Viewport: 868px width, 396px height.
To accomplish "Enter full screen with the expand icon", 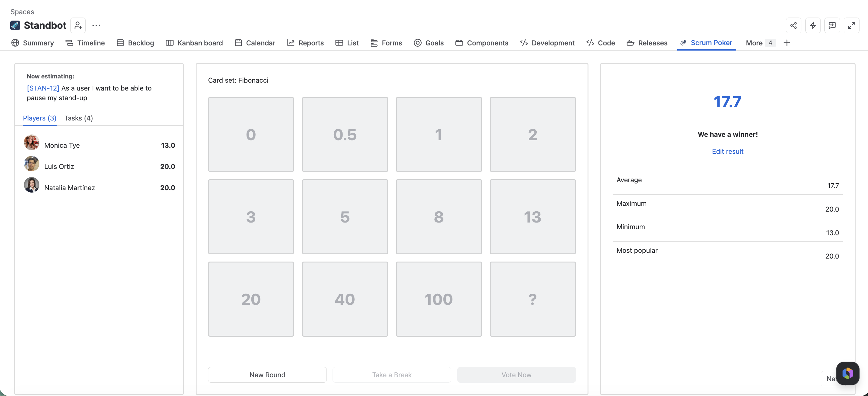I will click(x=851, y=25).
